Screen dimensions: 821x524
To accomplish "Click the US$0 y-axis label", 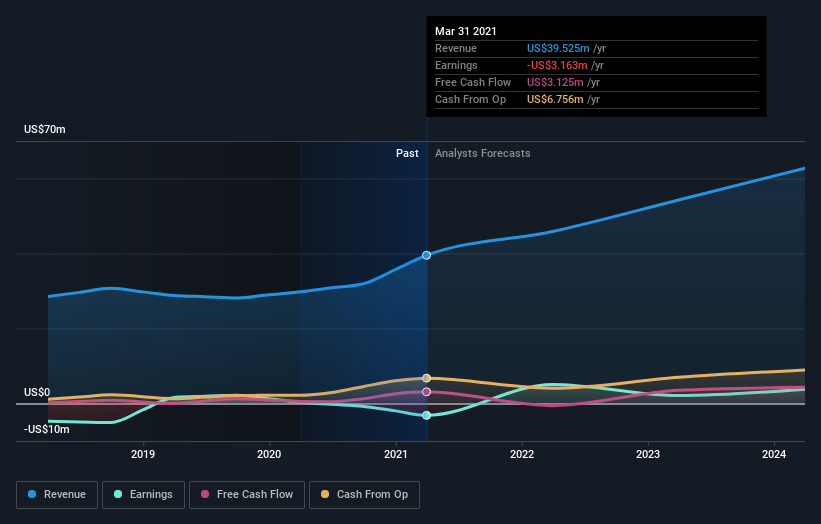I will (x=37, y=392).
